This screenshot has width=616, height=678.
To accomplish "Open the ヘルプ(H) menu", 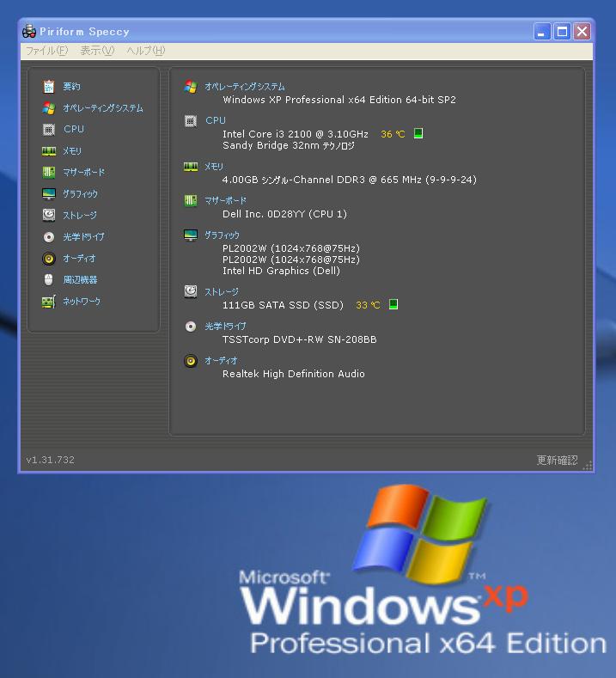I will click(146, 51).
